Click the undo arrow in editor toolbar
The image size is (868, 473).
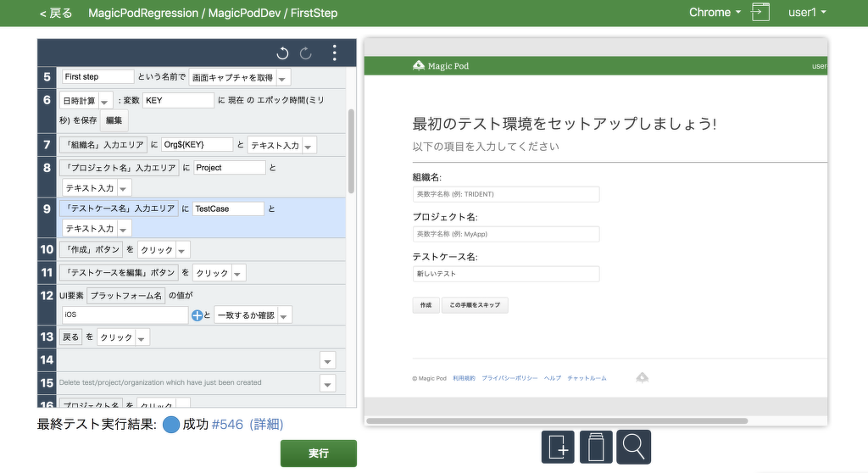tap(282, 53)
